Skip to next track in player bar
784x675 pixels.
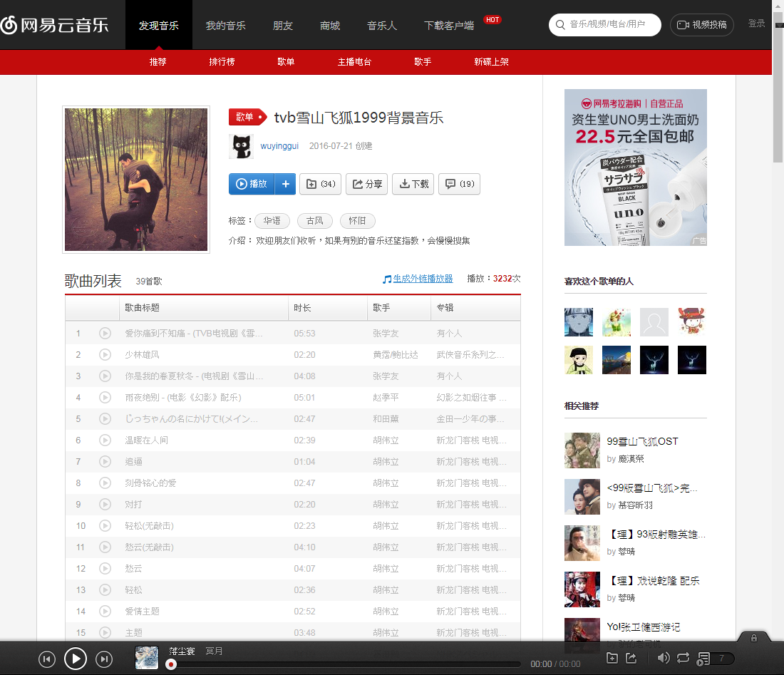coord(104,659)
